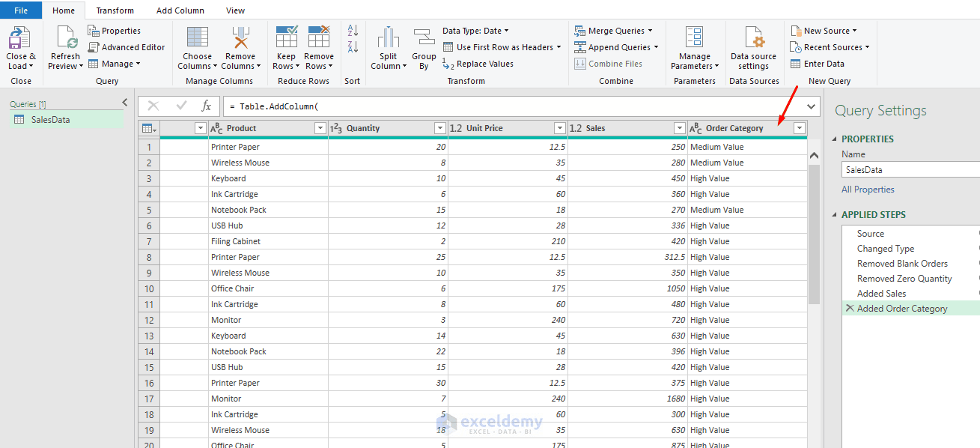Click the Enter Data icon

(796, 64)
